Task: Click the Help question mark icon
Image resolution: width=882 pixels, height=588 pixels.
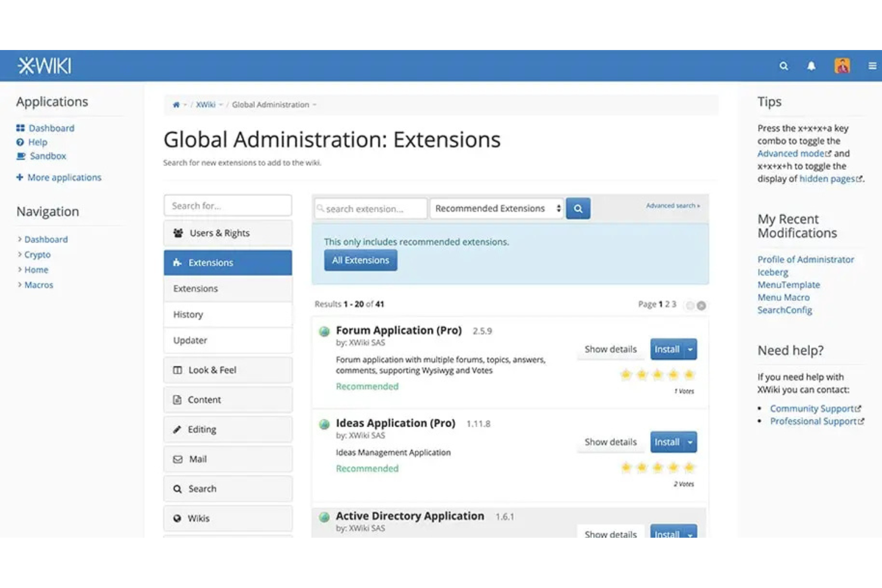Action: pos(20,142)
